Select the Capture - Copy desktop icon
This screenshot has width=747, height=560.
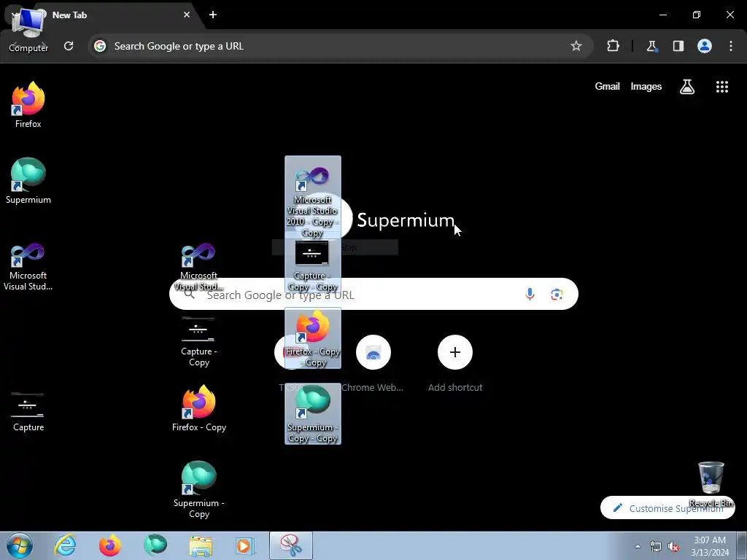click(198, 342)
